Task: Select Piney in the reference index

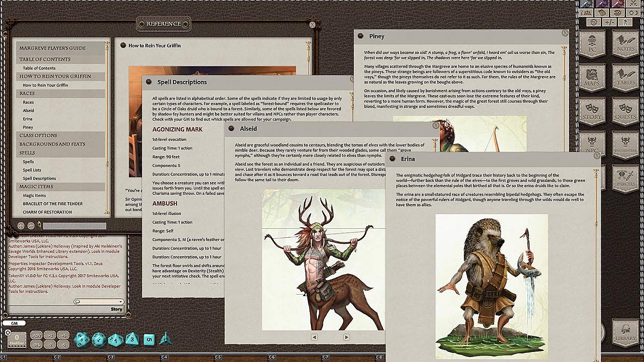Action: (28, 128)
